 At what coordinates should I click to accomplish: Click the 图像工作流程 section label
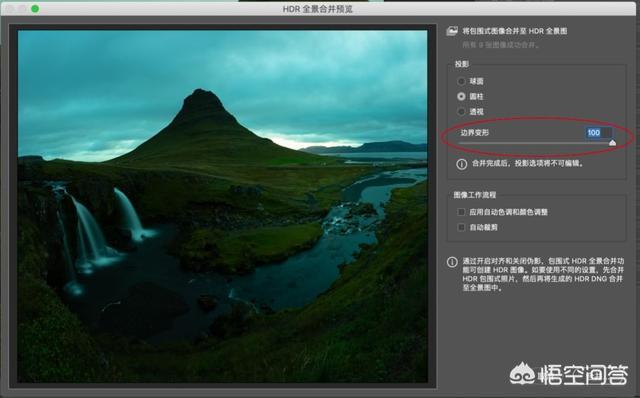475,195
